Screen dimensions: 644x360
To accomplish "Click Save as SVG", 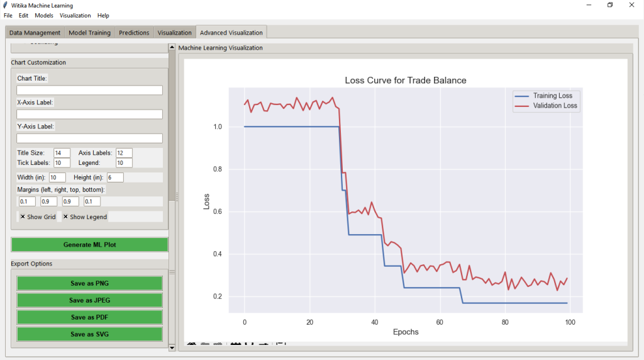I will 89,334.
